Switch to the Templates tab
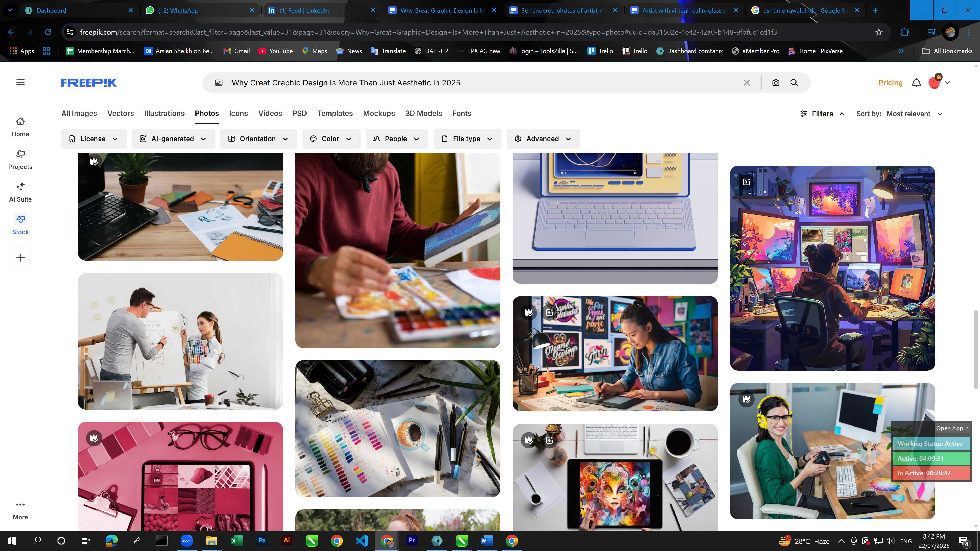980x551 pixels. (335, 113)
